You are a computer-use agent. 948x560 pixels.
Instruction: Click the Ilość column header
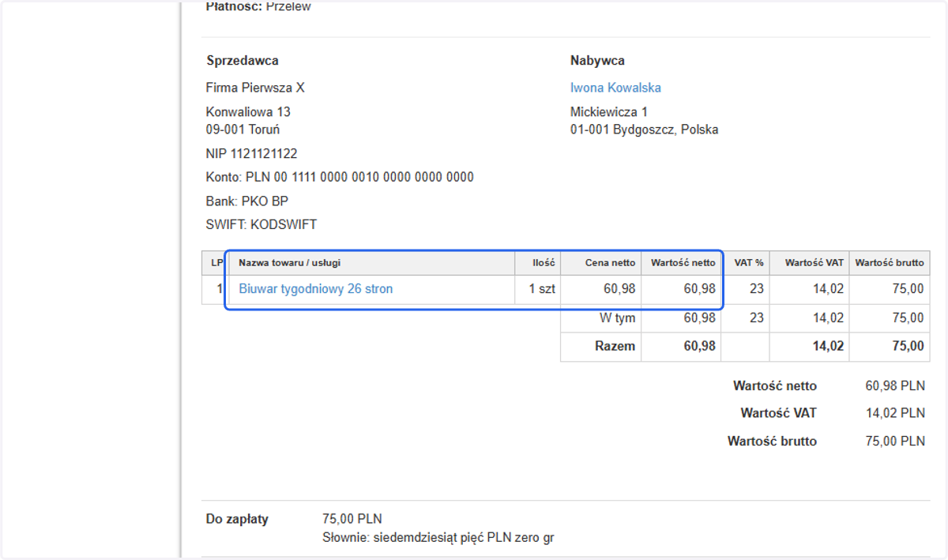coord(545,262)
